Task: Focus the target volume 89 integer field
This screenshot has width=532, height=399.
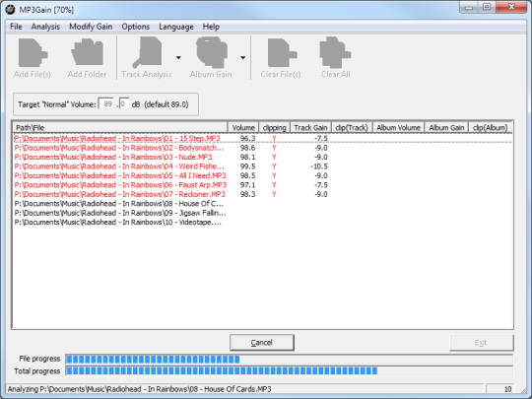Action: coord(106,103)
